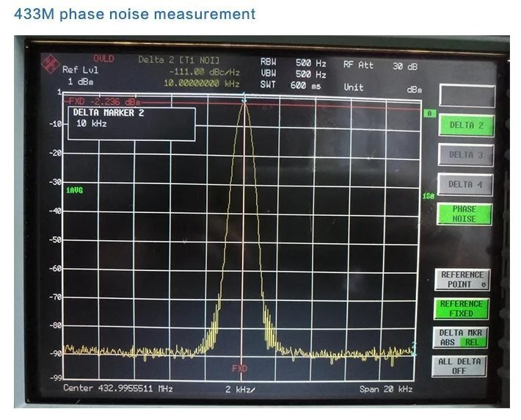The image size is (521, 420).
Task: Select delta marker 2 at right trace edge
Action: (414, 346)
